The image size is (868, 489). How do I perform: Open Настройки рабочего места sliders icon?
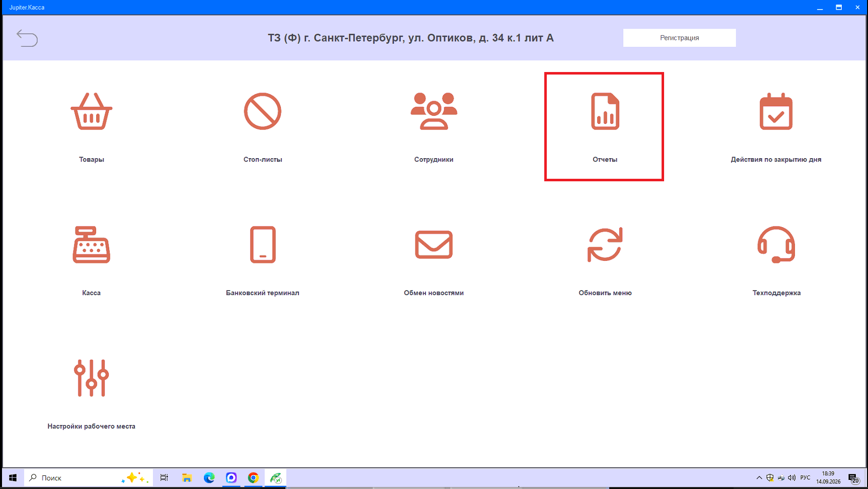pyautogui.click(x=91, y=378)
